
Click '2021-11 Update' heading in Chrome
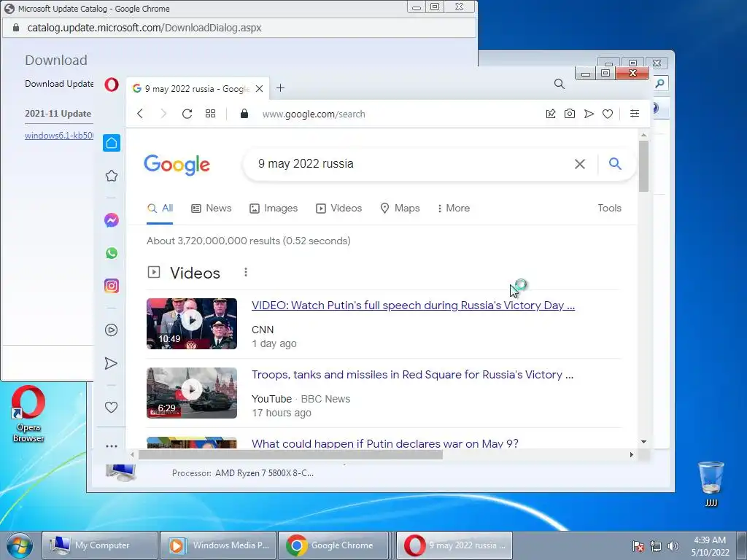click(x=58, y=114)
